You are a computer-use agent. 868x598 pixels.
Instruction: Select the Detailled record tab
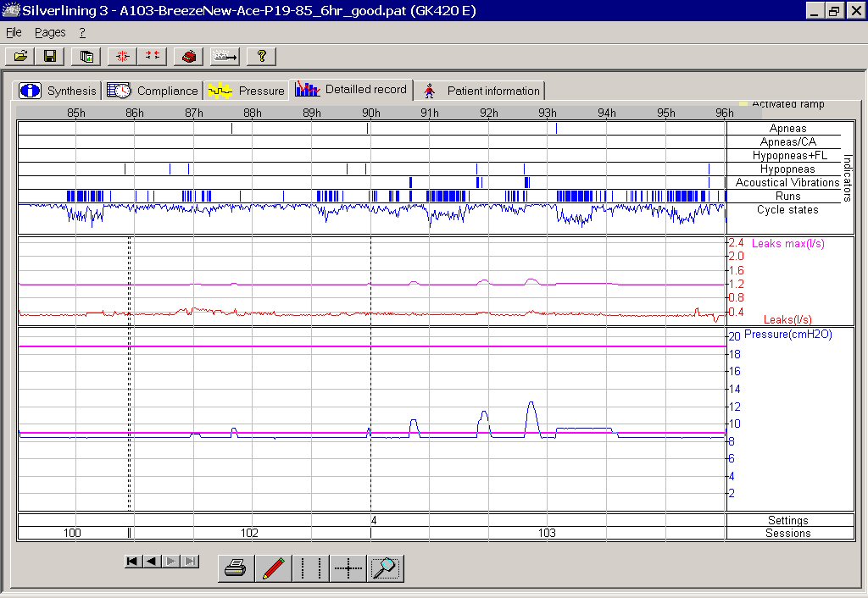click(352, 89)
